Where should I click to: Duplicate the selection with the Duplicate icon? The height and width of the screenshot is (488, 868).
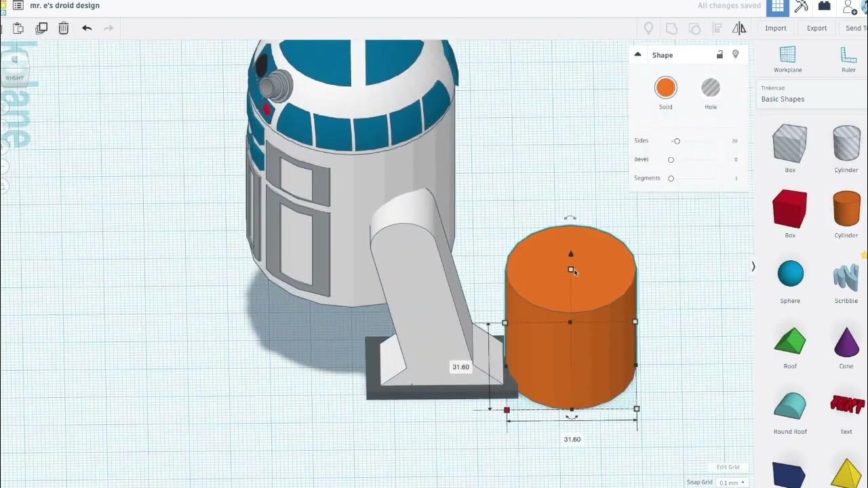[x=41, y=28]
